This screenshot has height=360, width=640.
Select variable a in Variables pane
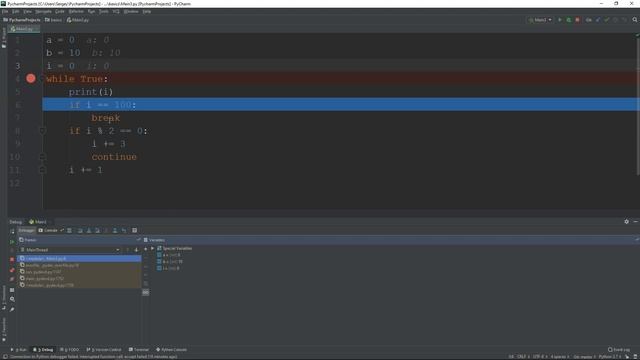(x=169, y=255)
